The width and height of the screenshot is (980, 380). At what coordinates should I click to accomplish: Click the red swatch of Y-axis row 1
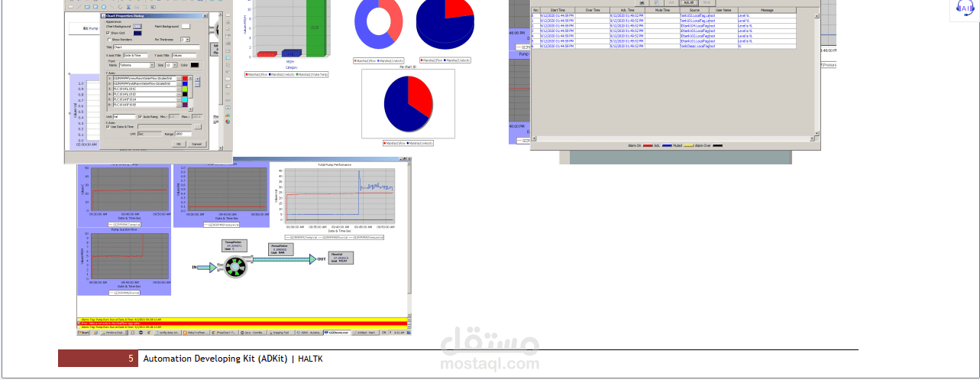click(185, 78)
